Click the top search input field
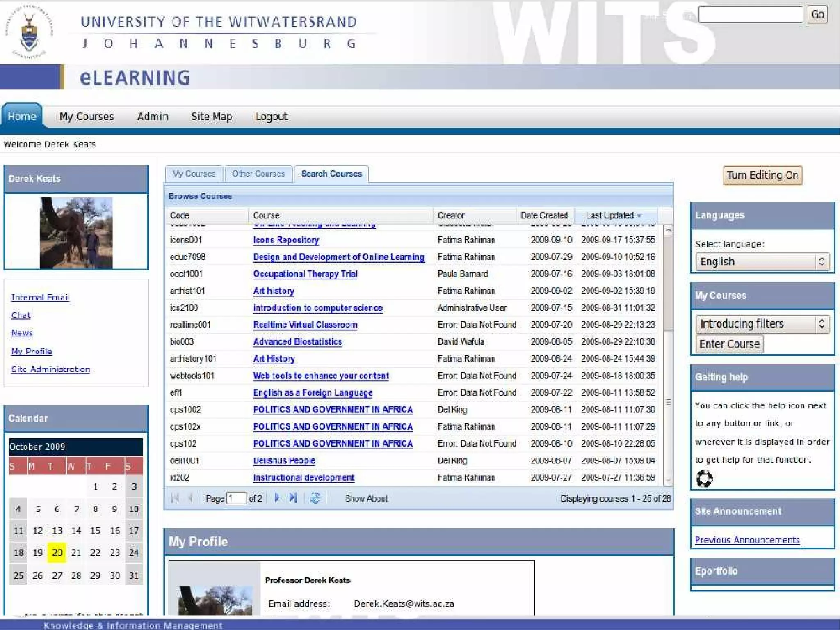The width and height of the screenshot is (840, 630). [x=751, y=14]
